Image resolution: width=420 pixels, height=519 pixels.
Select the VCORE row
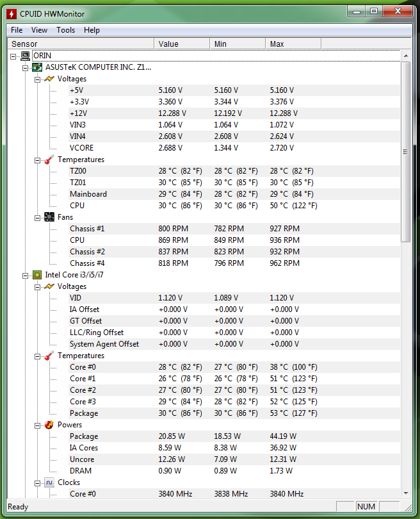pos(234,148)
